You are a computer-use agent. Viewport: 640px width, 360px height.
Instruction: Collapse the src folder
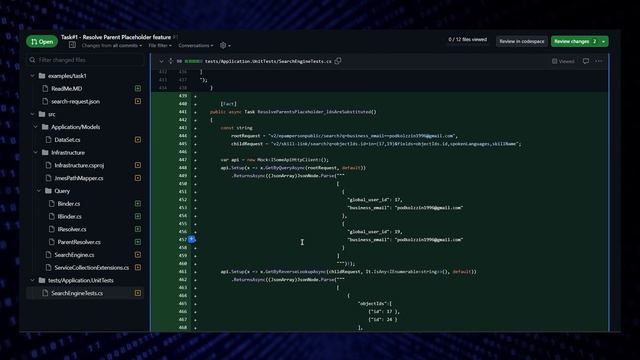[33, 114]
